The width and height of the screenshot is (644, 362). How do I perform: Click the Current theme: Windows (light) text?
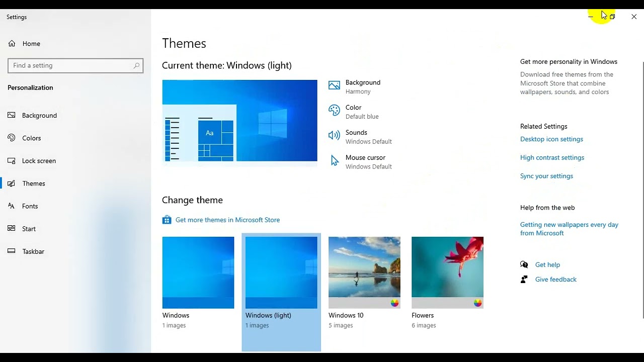click(x=227, y=65)
